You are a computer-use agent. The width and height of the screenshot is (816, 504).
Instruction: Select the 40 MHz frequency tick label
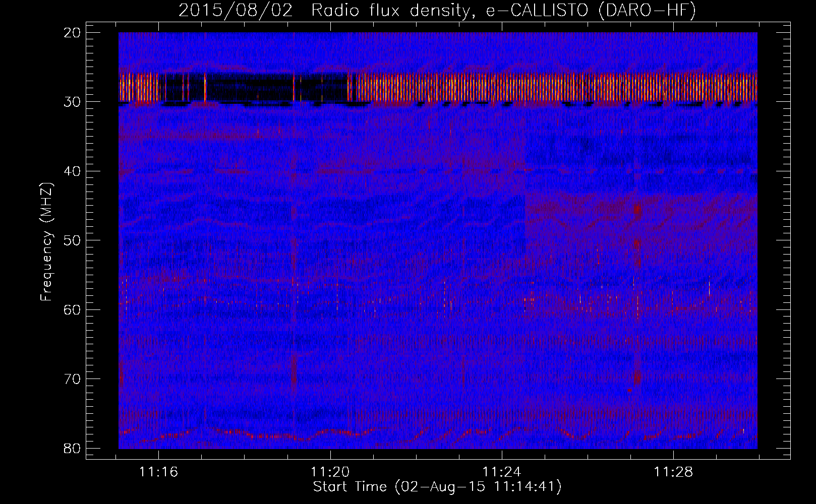pyautogui.click(x=73, y=171)
